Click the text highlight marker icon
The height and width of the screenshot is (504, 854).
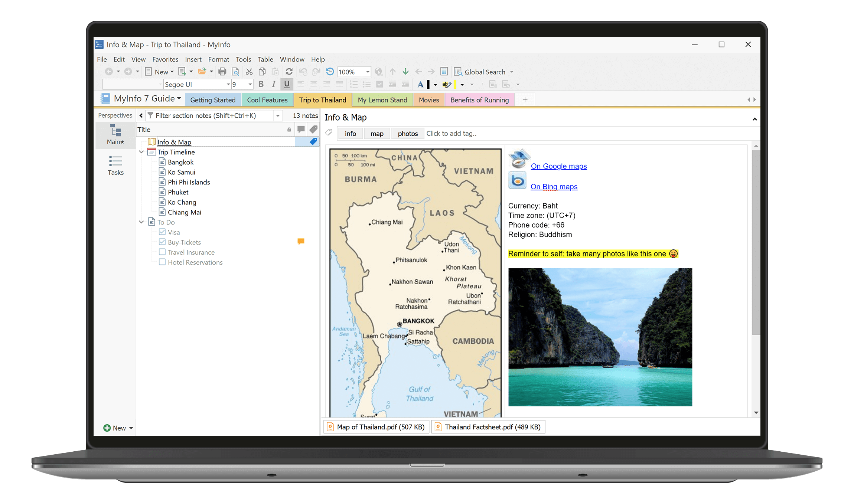[x=446, y=84]
